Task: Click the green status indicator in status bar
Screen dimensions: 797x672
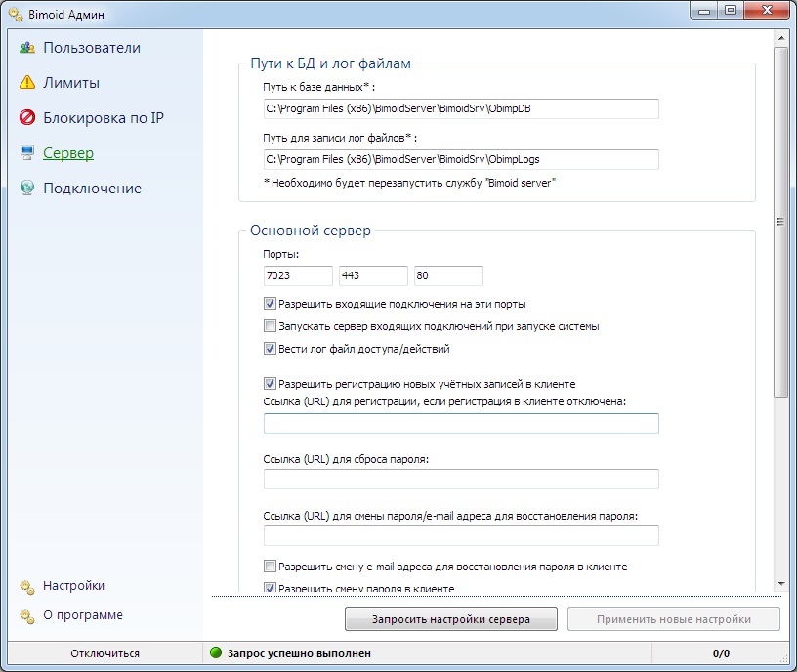Action: [216, 652]
